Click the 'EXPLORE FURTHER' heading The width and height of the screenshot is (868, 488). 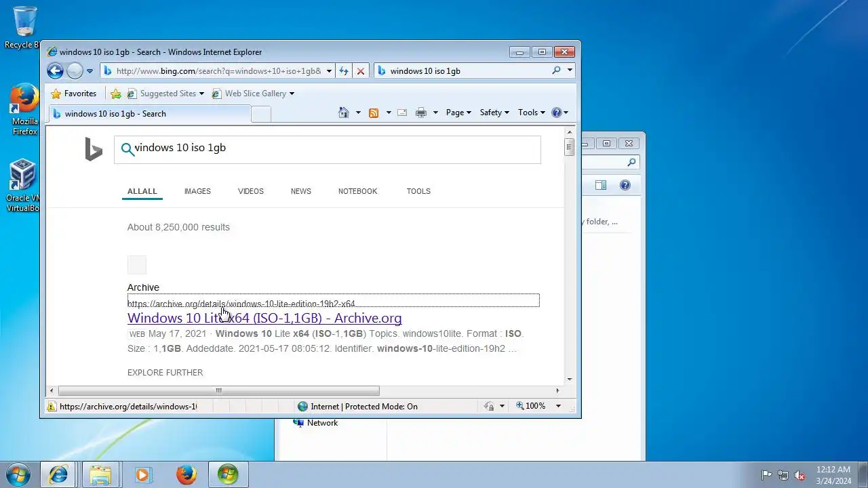tap(165, 373)
